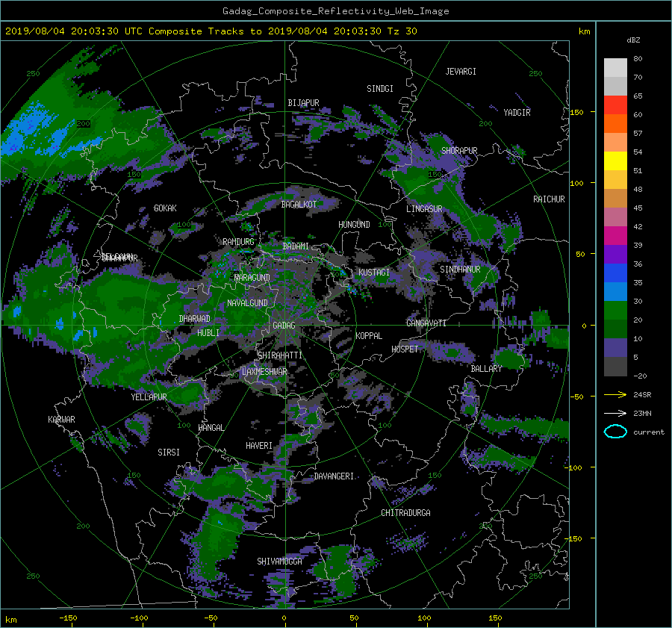Click the 'BIJAPUR' city label
This screenshot has width=672, height=628.
pyautogui.click(x=303, y=103)
